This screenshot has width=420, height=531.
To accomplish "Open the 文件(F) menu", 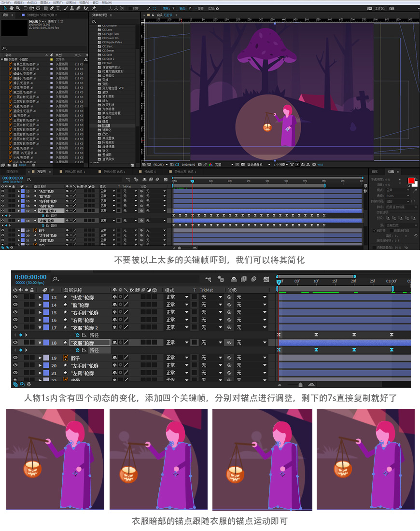I will click(6, 2).
